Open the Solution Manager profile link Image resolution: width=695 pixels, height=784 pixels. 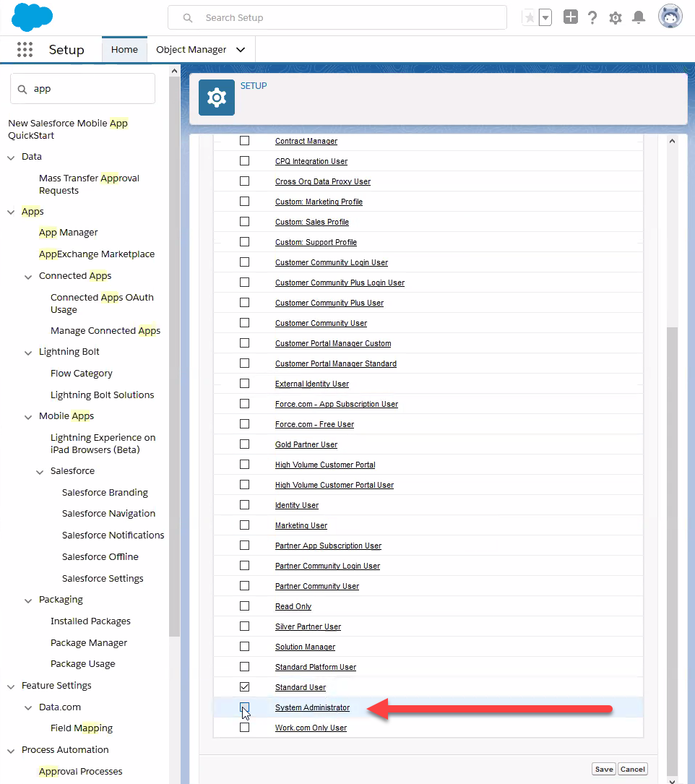click(x=305, y=647)
